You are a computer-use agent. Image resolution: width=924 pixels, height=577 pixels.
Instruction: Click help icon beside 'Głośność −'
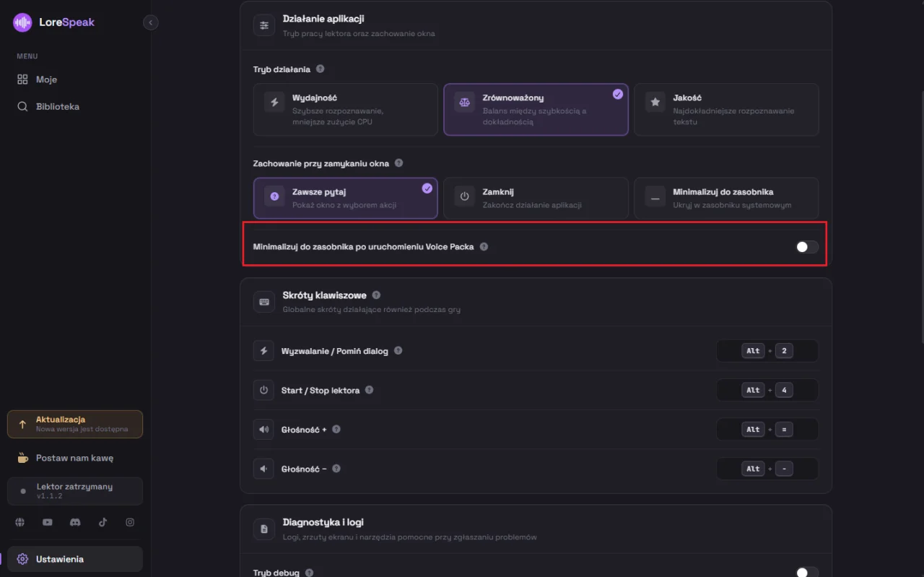336,469
